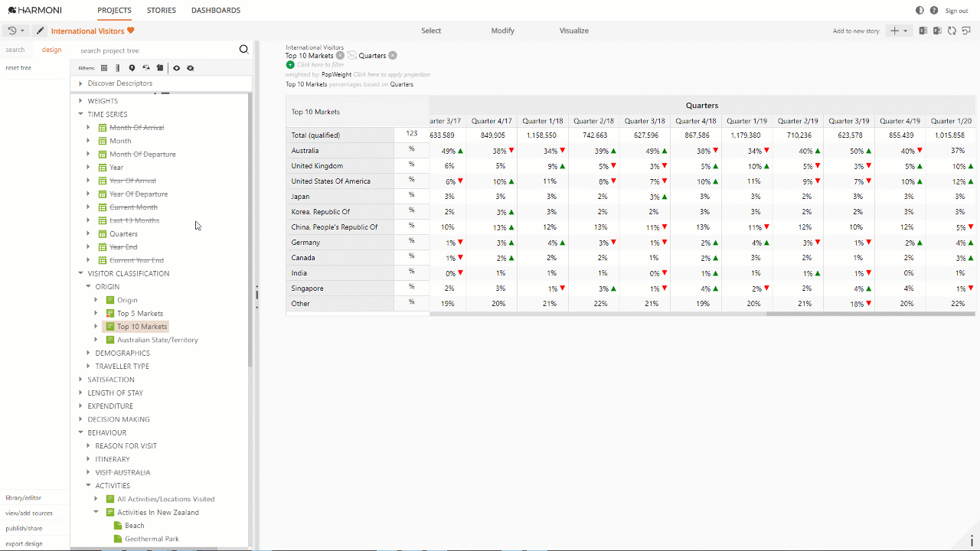980x551 pixels.
Task: Click the % toggle in Other row
Action: [412, 302]
